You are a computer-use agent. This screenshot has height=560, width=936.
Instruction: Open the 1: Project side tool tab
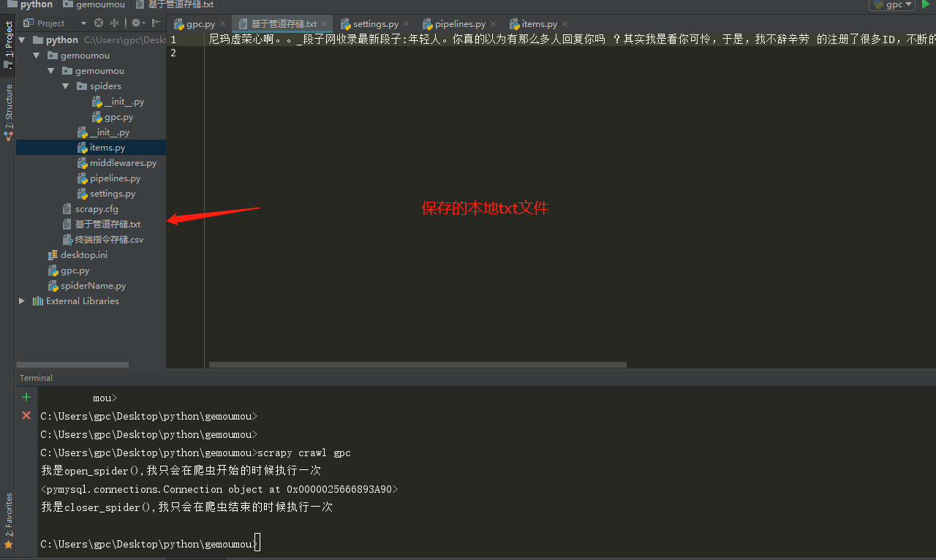click(x=8, y=44)
